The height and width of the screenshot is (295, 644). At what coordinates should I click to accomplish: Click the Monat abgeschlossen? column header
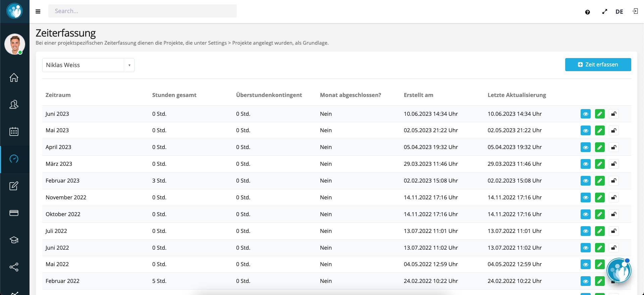coord(351,95)
